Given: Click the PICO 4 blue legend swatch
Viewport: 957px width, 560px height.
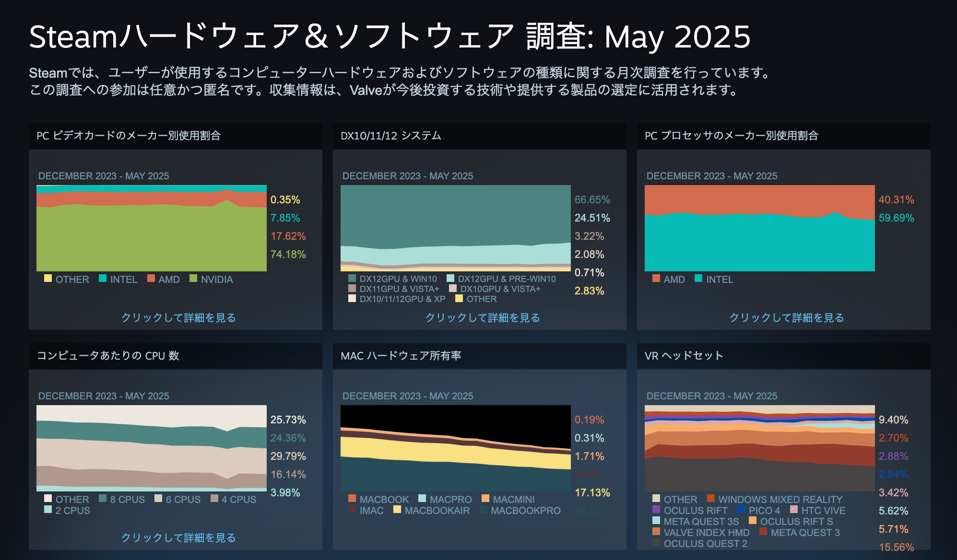Looking at the screenshot, I should [x=741, y=509].
